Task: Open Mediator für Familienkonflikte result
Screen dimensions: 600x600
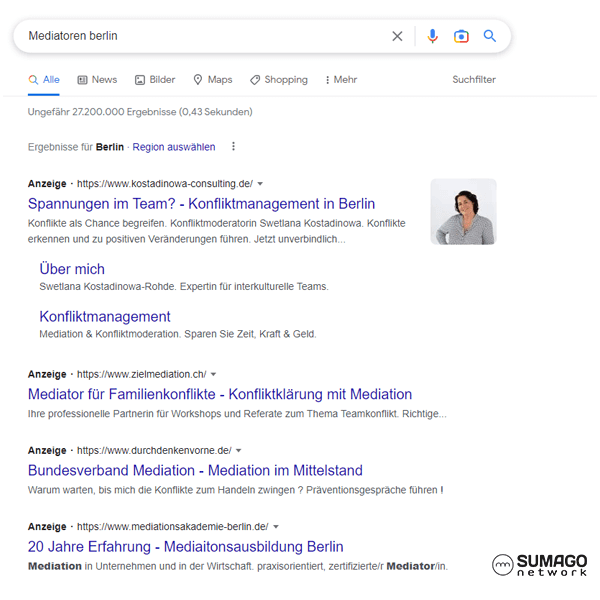Action: click(x=220, y=394)
